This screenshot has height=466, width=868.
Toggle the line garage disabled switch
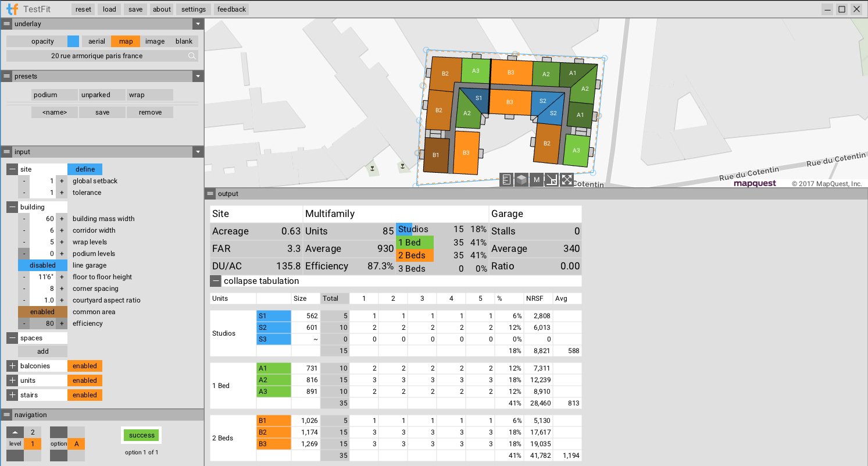42,265
